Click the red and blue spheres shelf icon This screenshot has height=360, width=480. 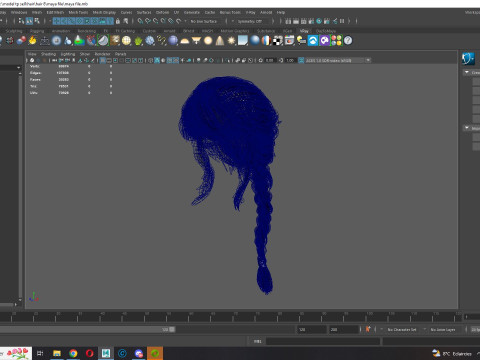[21, 41]
